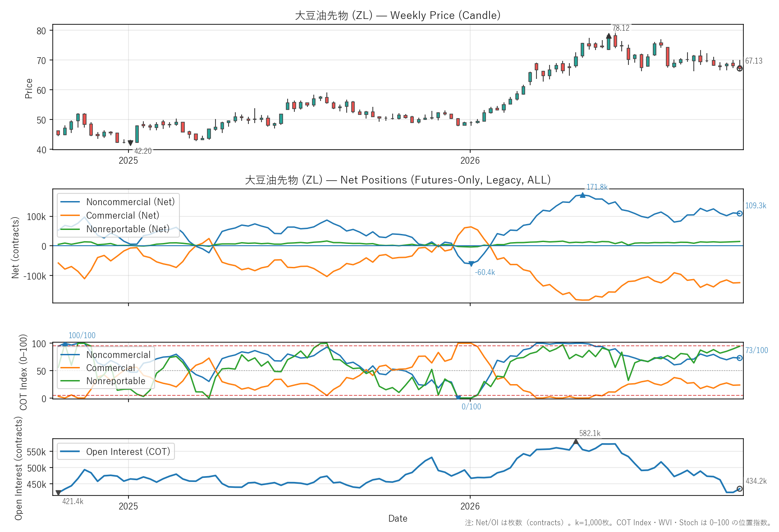This screenshot has width=779, height=532.
Task: Click the price low triangle marker
Action: [130, 143]
